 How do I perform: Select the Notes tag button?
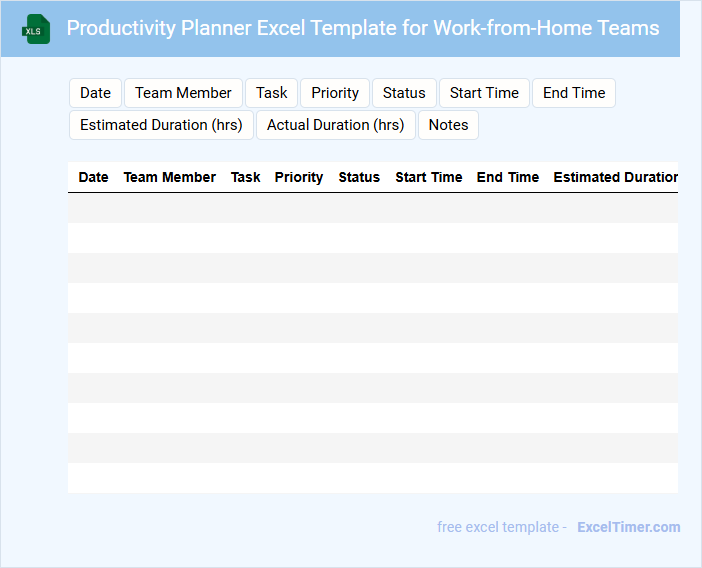(448, 125)
